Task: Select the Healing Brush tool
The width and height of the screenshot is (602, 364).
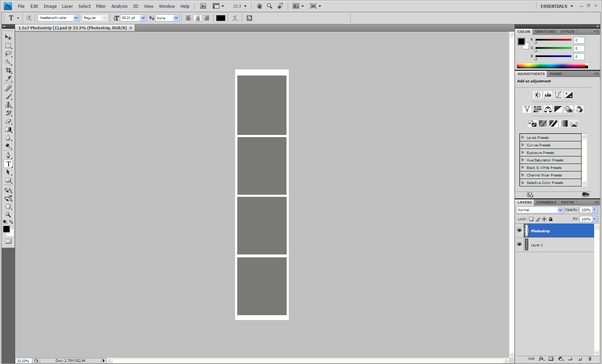Action: (8, 88)
